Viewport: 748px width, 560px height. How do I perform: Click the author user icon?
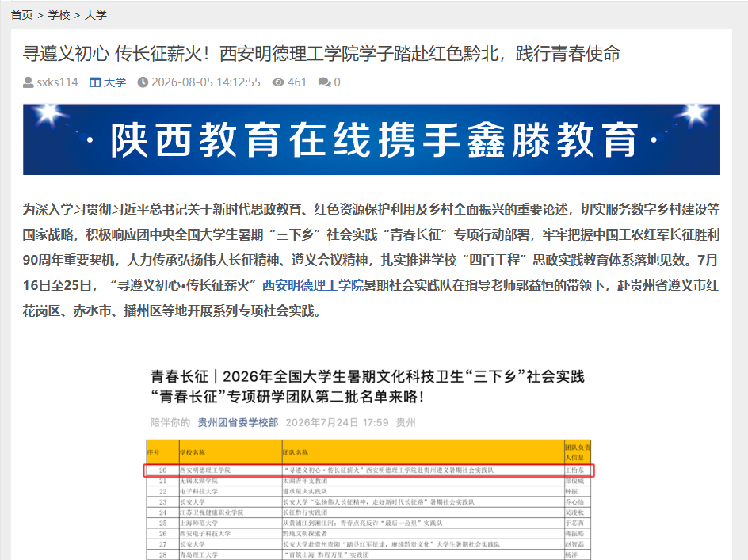pos(29,82)
